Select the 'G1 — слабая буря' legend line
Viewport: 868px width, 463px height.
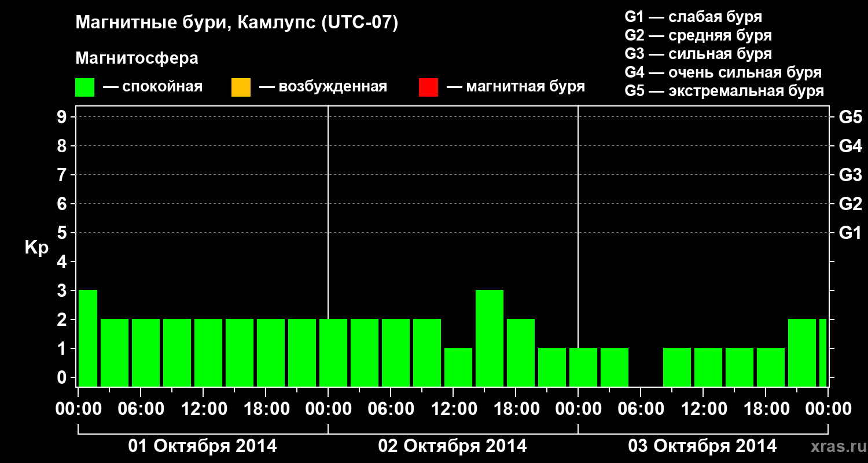click(x=693, y=17)
